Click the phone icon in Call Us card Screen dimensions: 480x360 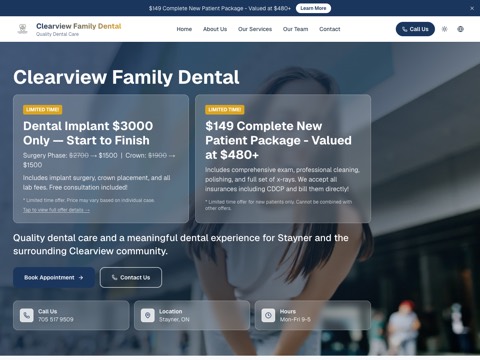click(x=27, y=315)
